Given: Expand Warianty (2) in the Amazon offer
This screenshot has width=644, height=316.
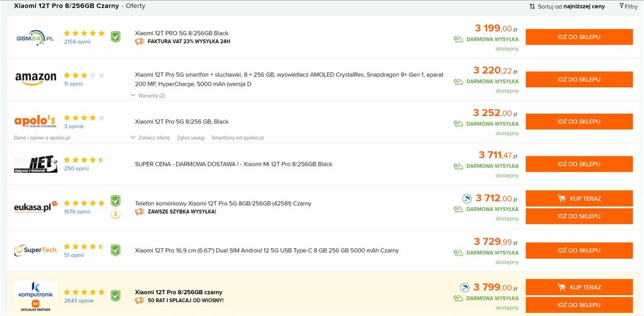Looking at the screenshot, I should [148, 95].
